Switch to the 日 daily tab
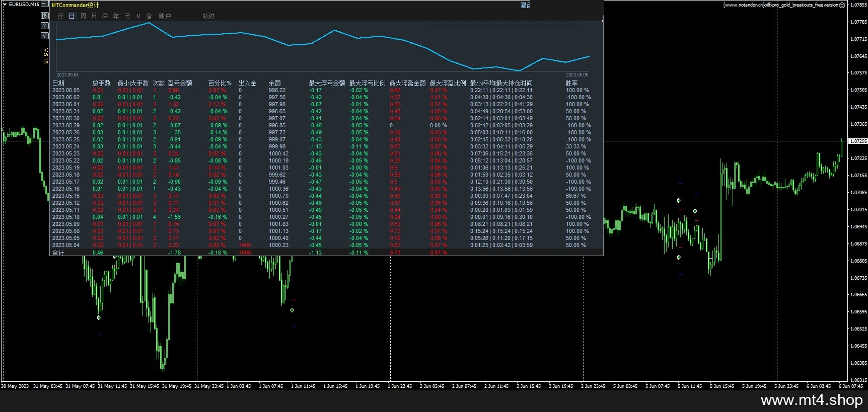This screenshot has height=412, width=868. [72, 16]
